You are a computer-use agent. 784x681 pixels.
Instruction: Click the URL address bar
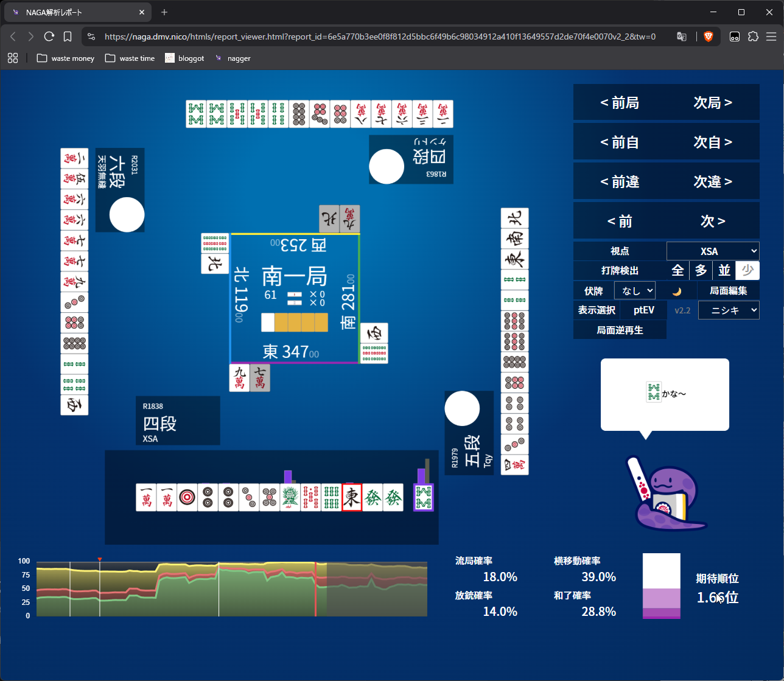(380, 37)
